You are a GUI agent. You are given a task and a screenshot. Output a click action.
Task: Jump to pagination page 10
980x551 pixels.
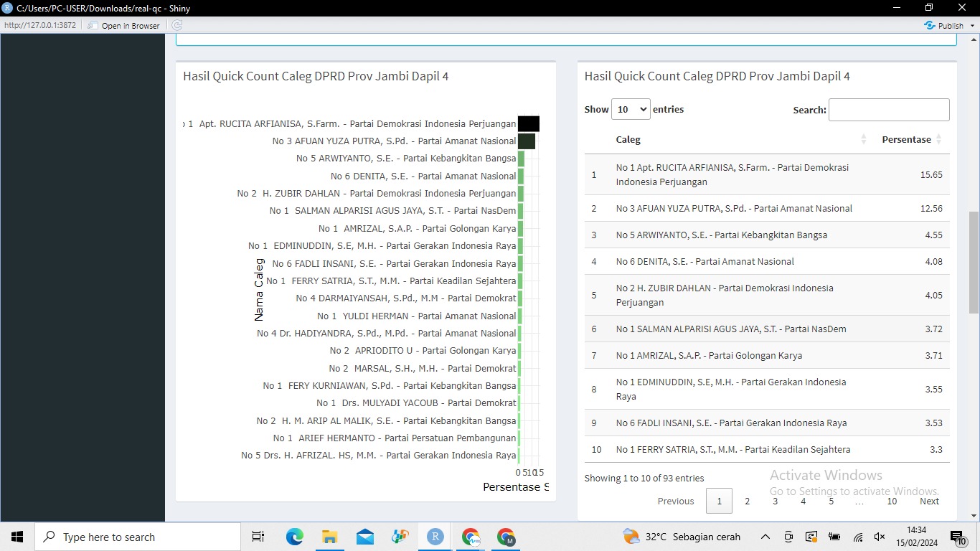(892, 501)
